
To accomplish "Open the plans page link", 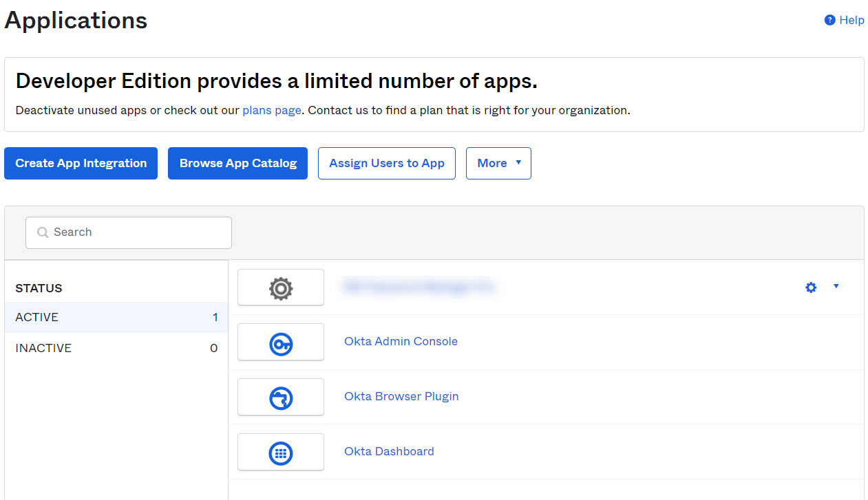I will [271, 110].
